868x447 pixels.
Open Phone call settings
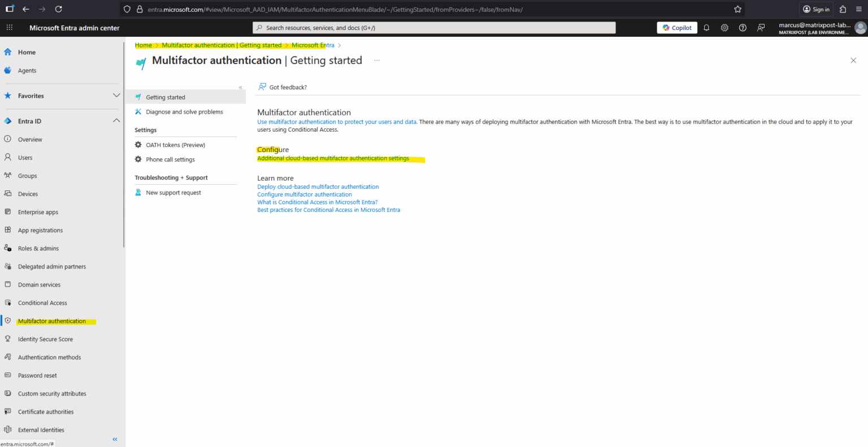point(170,159)
